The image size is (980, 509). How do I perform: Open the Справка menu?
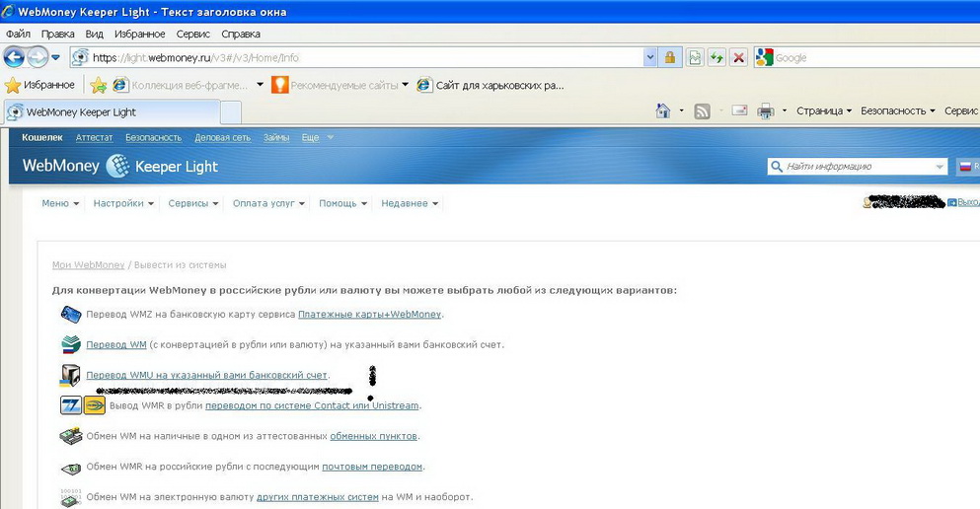(x=241, y=34)
